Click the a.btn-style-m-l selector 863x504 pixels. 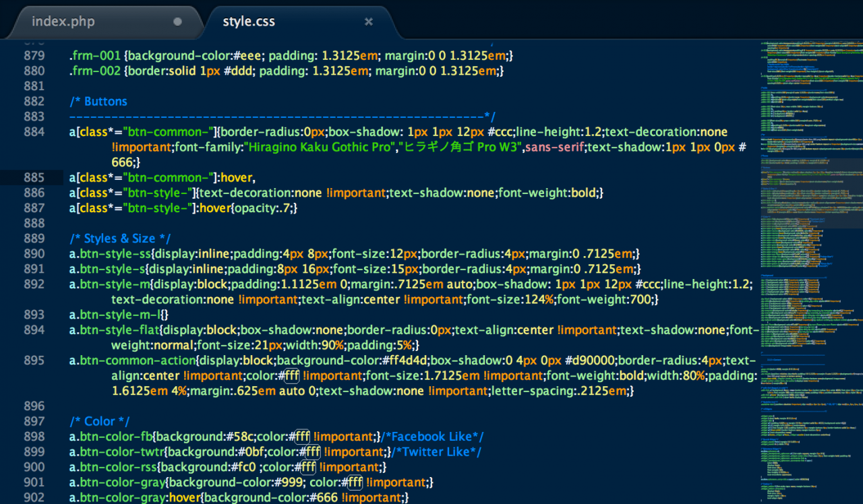114,315
